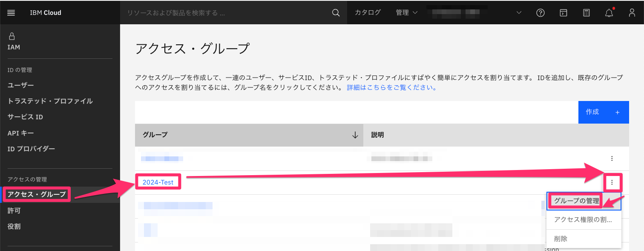
Task: Sort groups using the arrow icon
Action: pos(355,135)
